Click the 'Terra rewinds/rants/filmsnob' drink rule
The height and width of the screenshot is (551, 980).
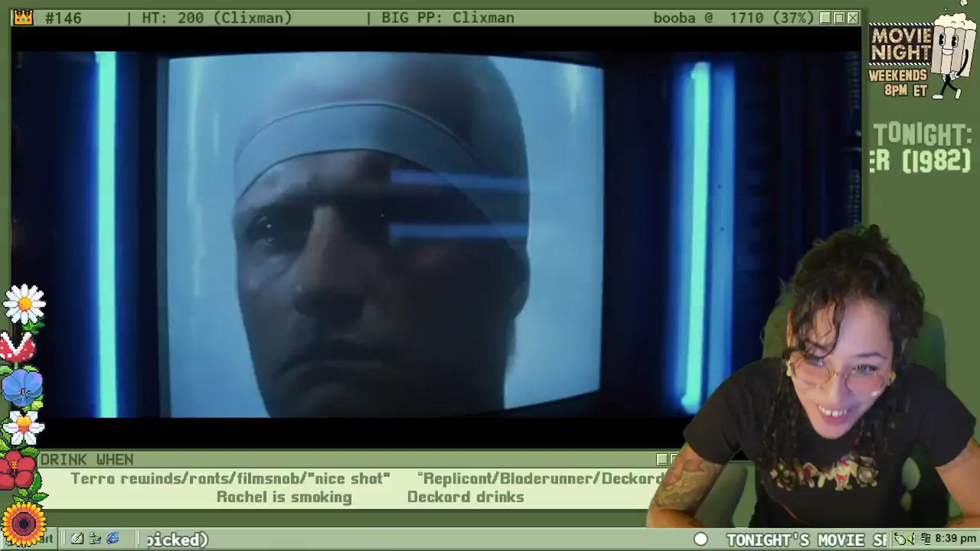tap(230, 479)
